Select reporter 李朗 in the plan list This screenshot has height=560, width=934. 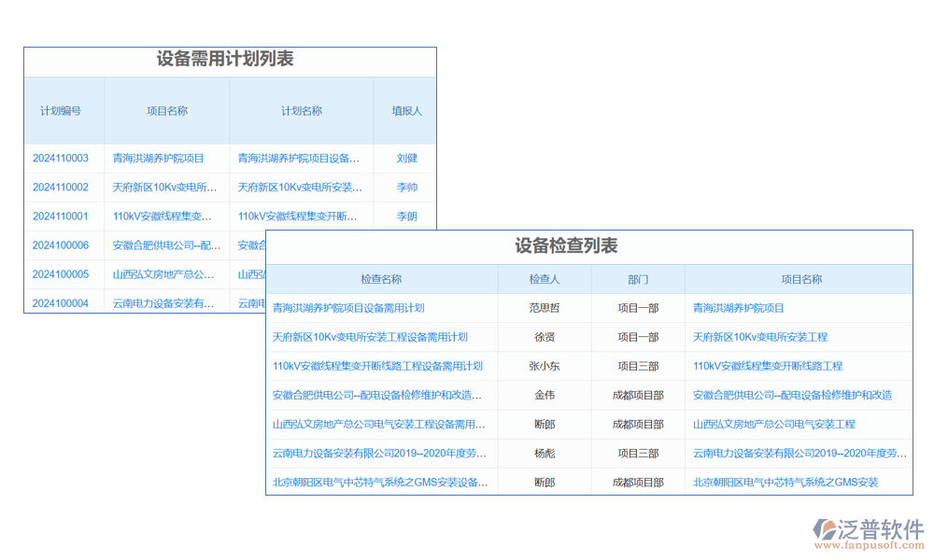[x=406, y=217]
